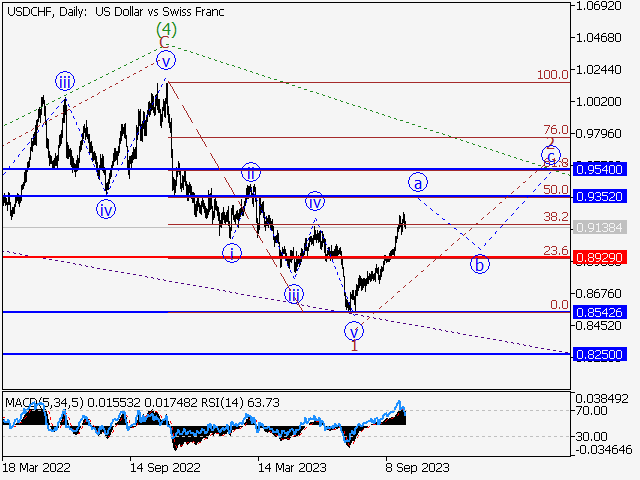Click the 14 Mar 2023 date label

pyautogui.click(x=292, y=467)
